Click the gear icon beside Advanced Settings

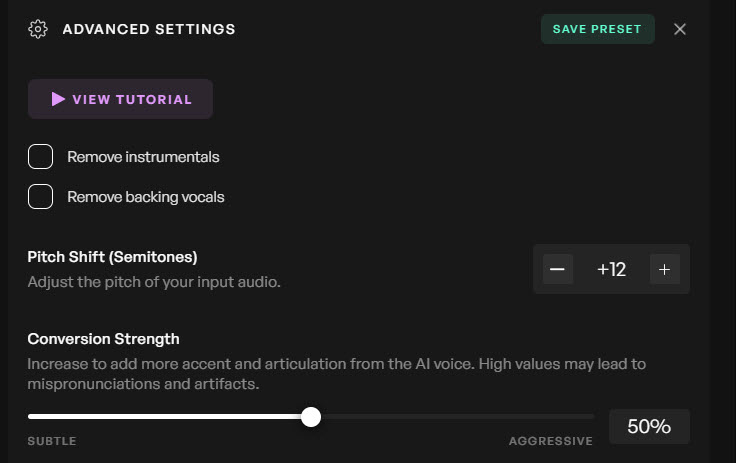pyautogui.click(x=38, y=29)
